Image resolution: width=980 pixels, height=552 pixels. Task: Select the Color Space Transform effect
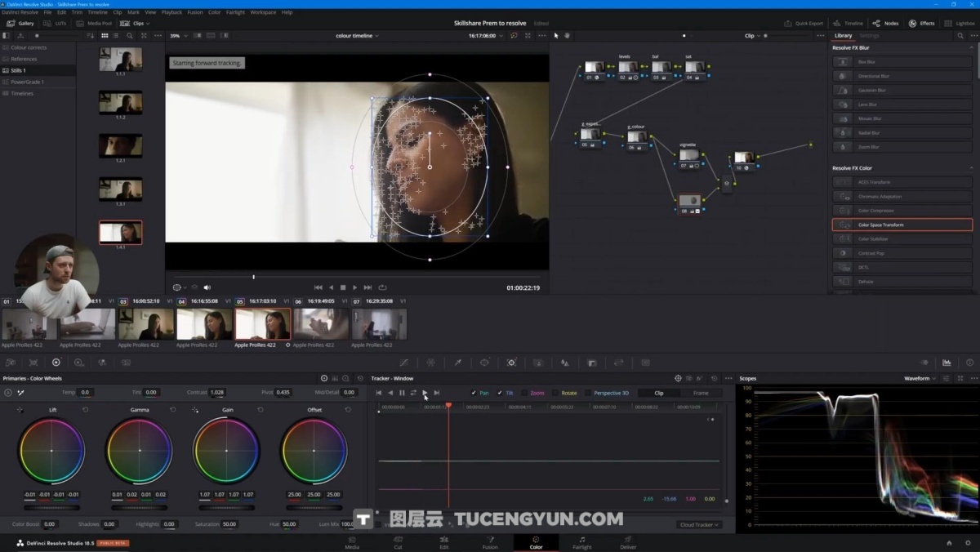(902, 225)
